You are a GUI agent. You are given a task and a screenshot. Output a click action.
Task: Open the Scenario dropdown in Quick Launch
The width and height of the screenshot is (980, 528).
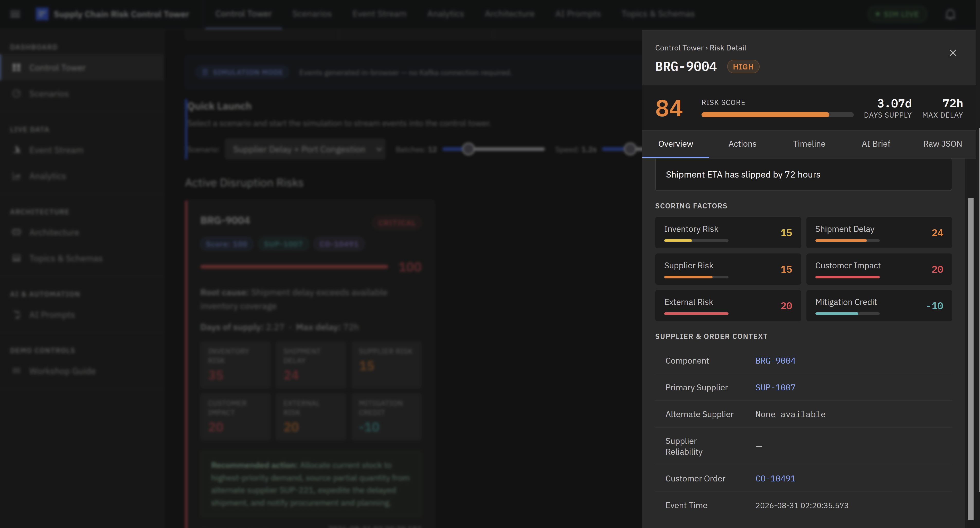point(305,149)
